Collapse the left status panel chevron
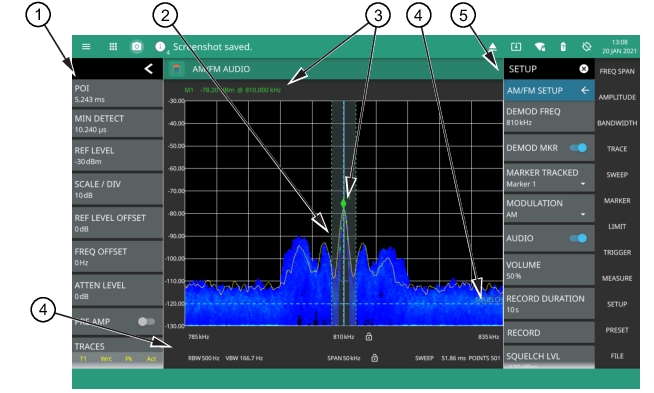654x393 pixels. pyautogui.click(x=148, y=68)
